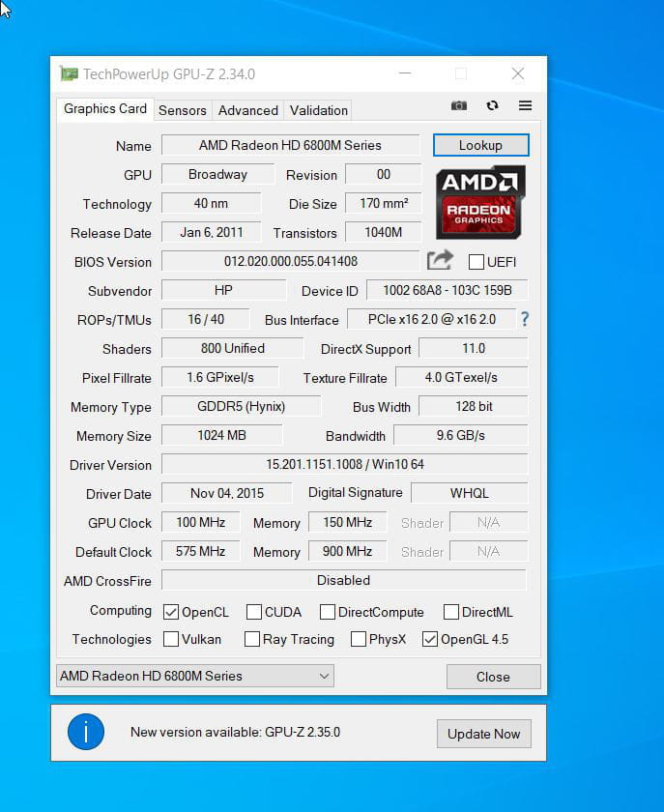
Task: Click the Bus Width field 128 bit
Action: [474, 406]
